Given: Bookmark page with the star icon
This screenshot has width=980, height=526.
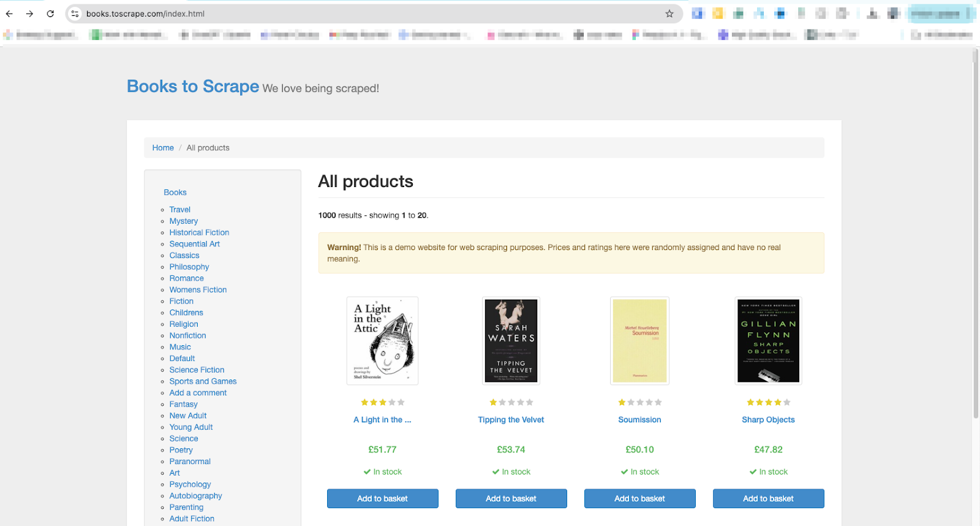Looking at the screenshot, I should tap(669, 13).
